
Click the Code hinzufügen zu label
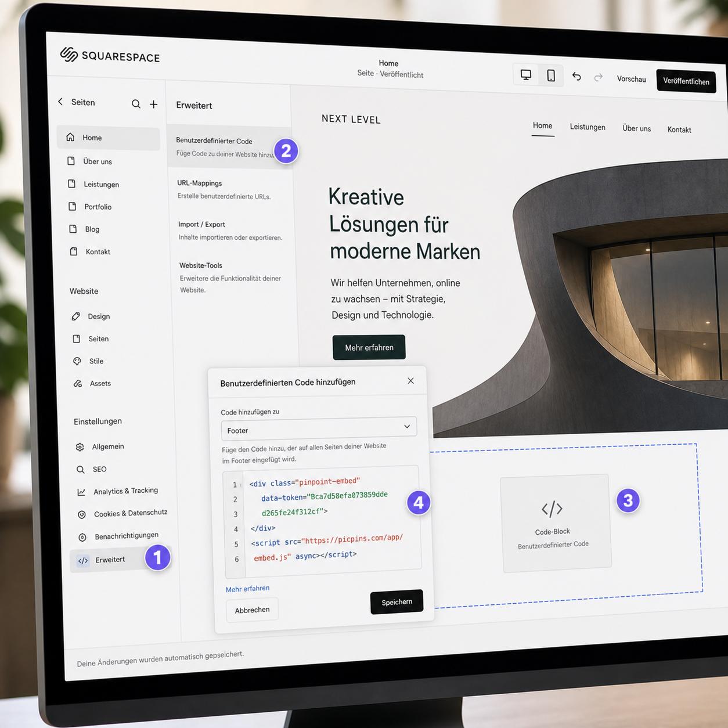pos(250,412)
